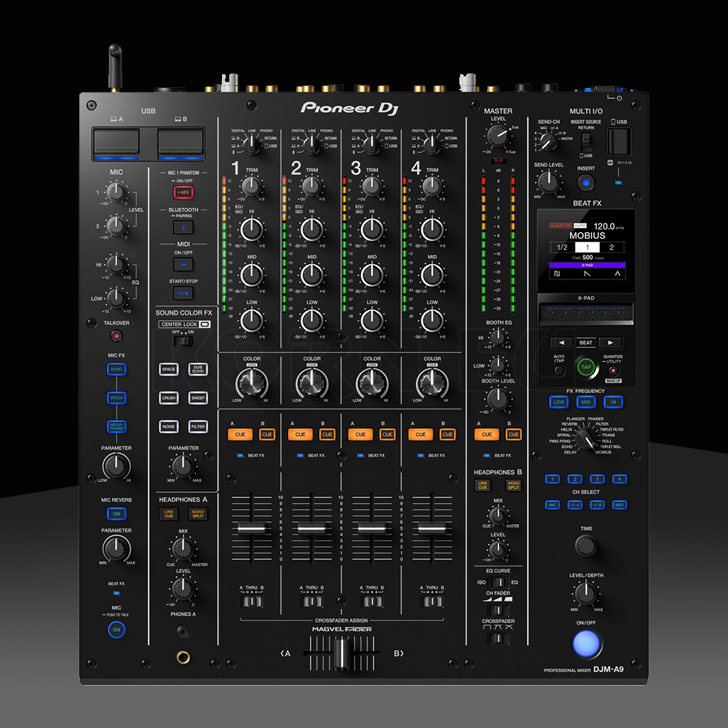Viewport: 728px width, 728px height.
Task: Select the PITCH mic FX
Action: click(116, 398)
